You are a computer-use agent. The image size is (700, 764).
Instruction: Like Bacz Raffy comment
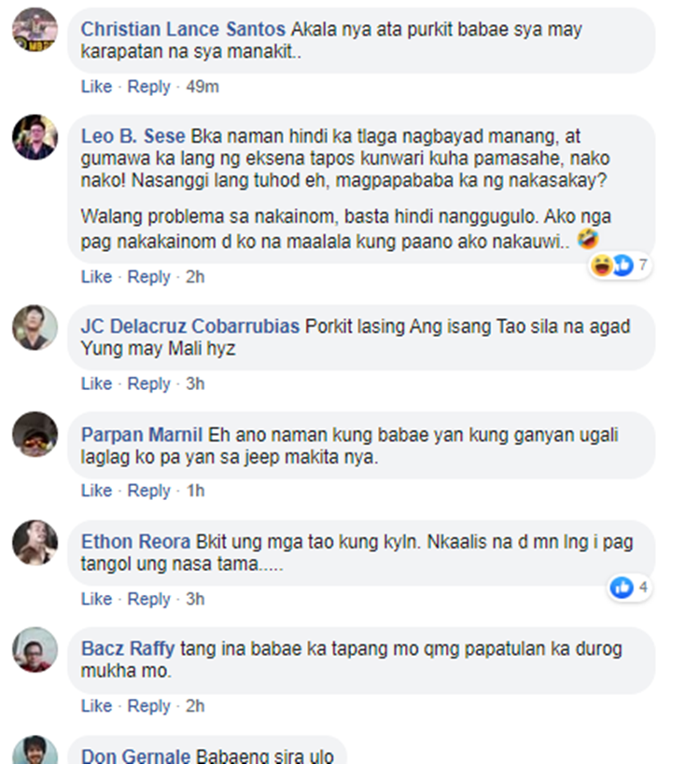pyautogui.click(x=96, y=706)
